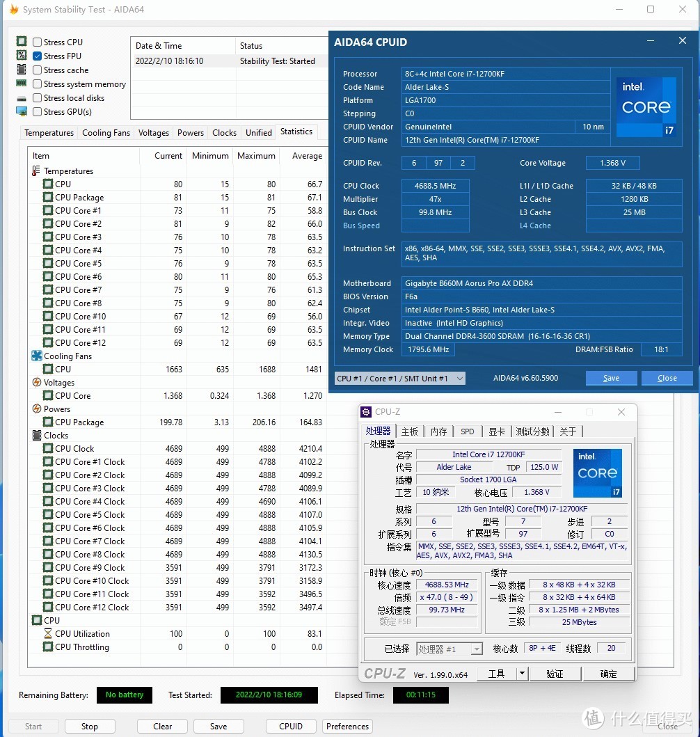Viewport: 700px width, 737px height.
Task: Click the cache chip icon beside Stress cache
Action: tap(22, 69)
